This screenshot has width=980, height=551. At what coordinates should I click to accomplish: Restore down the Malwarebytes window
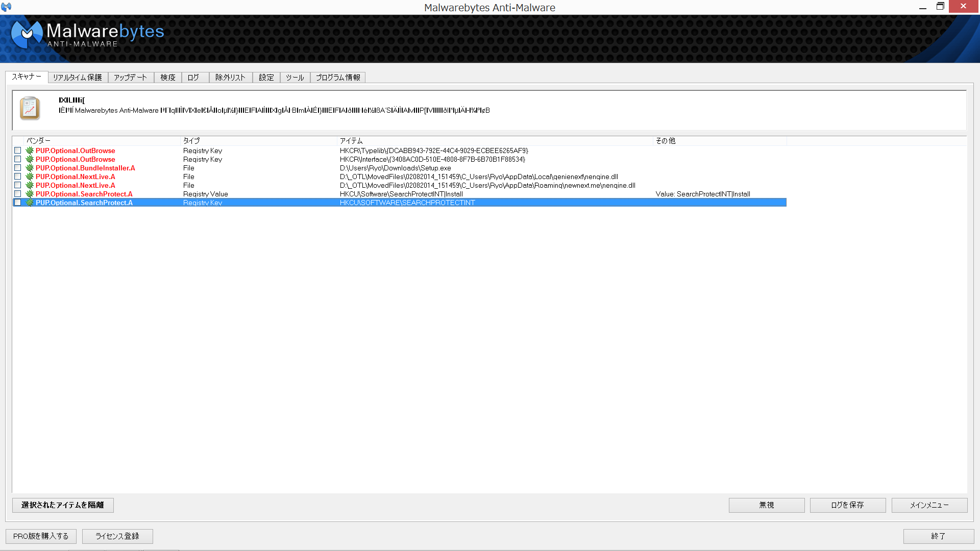[940, 7]
